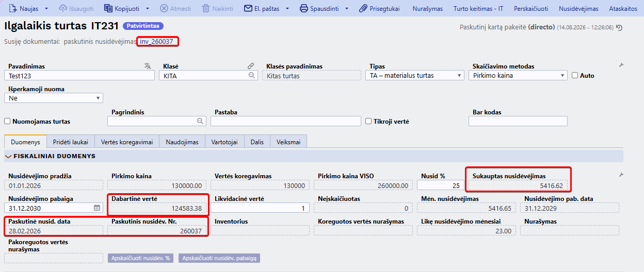Open the Ataskaitos menu

[x=623, y=9]
